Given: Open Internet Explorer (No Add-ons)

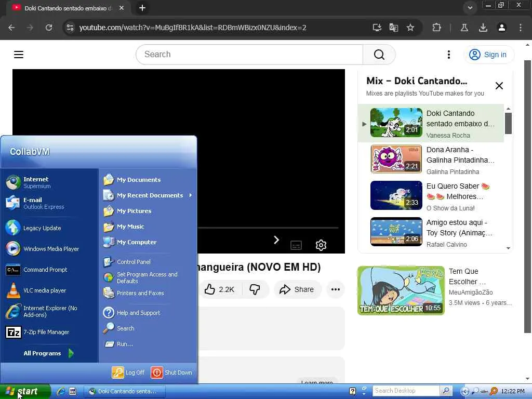Looking at the screenshot, I should pos(49,311).
